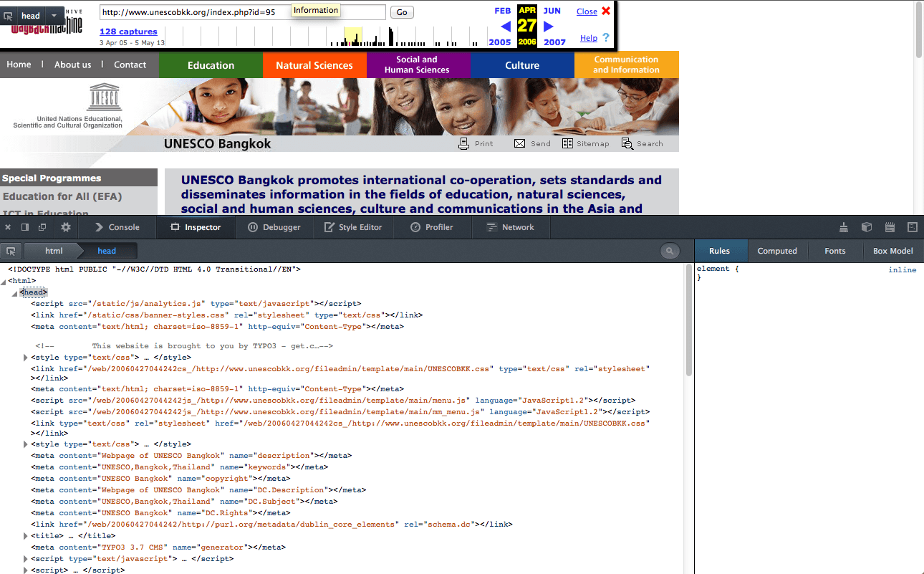The image size is (924, 574).
Task: Go to previous capture with left arrow
Action: 506,27
